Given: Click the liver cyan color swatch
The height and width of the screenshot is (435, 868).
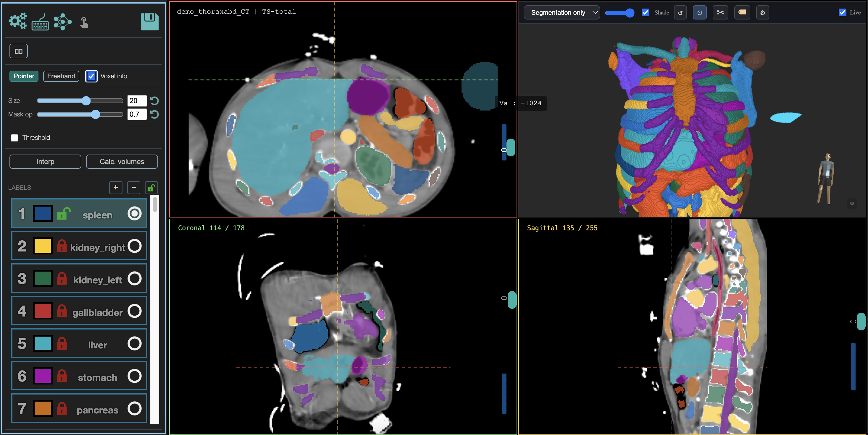Looking at the screenshot, I should [43, 343].
